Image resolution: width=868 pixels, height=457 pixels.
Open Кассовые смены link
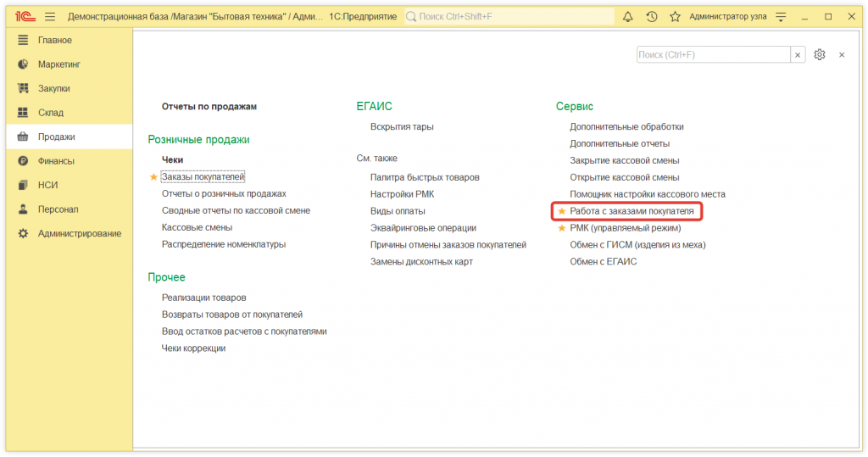197,227
